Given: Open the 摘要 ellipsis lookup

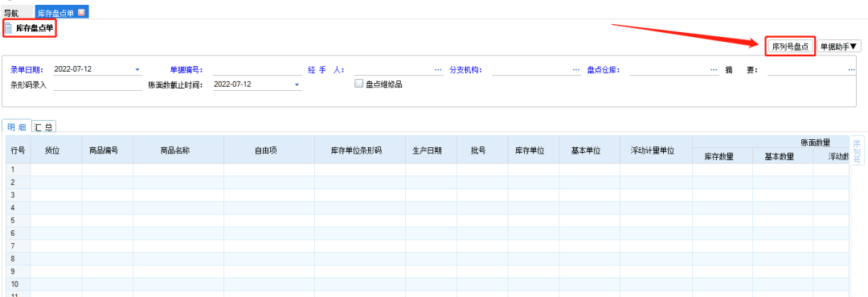Looking at the screenshot, I should pos(851,70).
